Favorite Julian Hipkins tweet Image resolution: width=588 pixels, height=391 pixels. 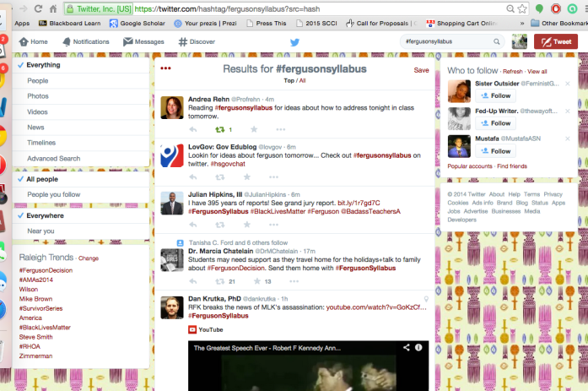(246, 225)
